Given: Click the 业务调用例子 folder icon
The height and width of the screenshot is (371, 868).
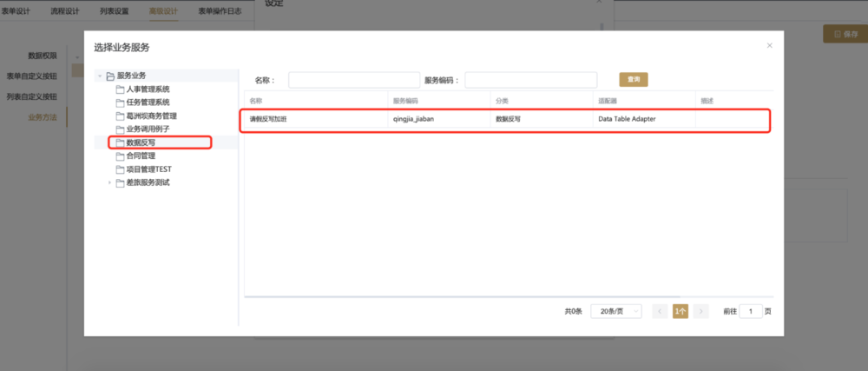Looking at the screenshot, I should [x=120, y=129].
